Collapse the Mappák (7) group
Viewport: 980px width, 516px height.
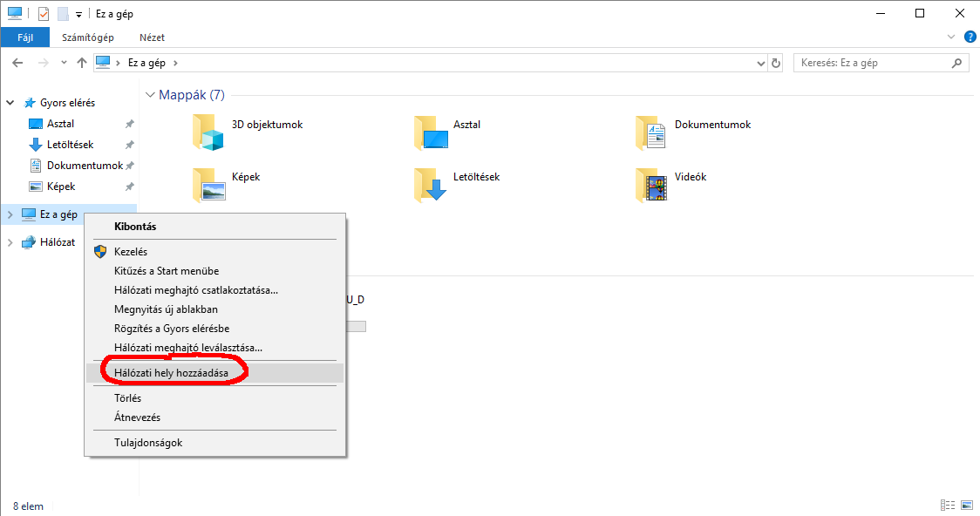[150, 95]
